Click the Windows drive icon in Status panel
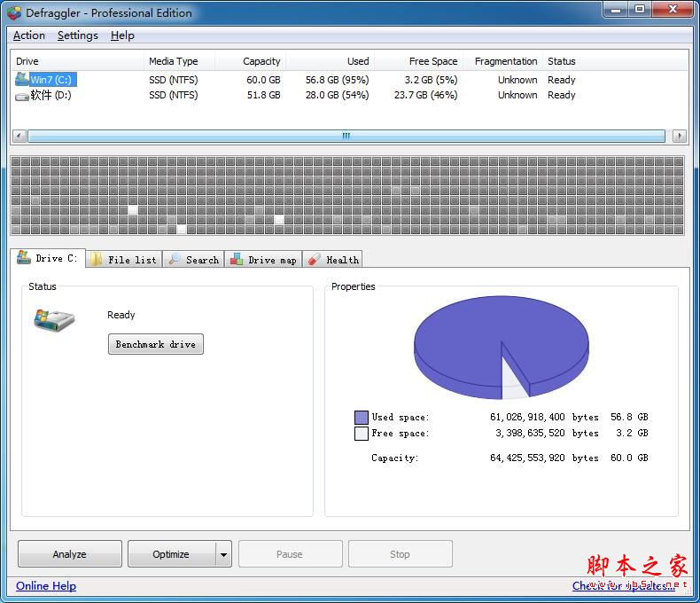The width and height of the screenshot is (700, 603). pos(54,320)
